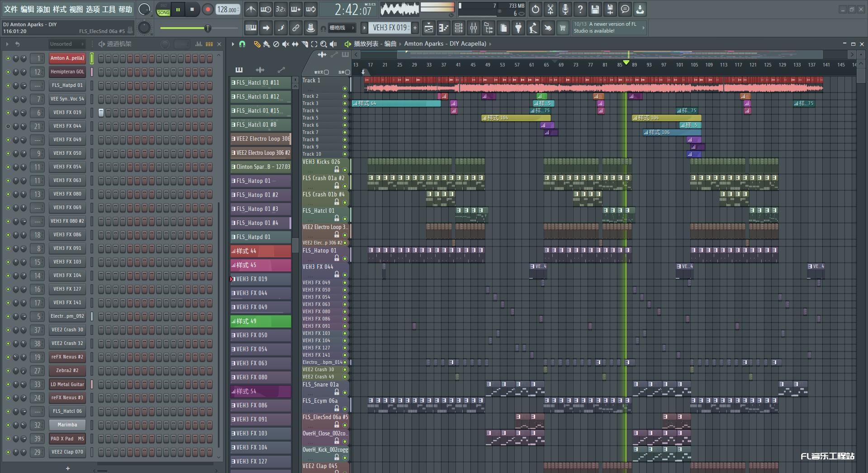Open undo history icon
868x473 pixels.
[535, 9]
